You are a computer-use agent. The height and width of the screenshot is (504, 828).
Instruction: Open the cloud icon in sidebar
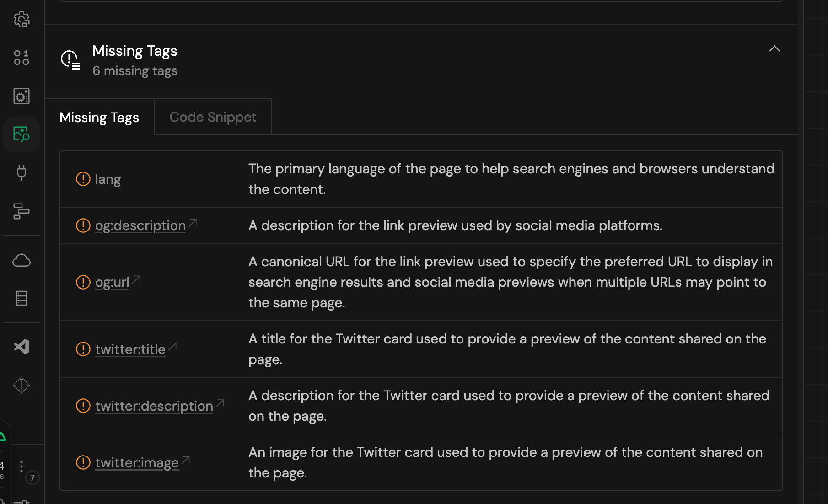[22, 260]
